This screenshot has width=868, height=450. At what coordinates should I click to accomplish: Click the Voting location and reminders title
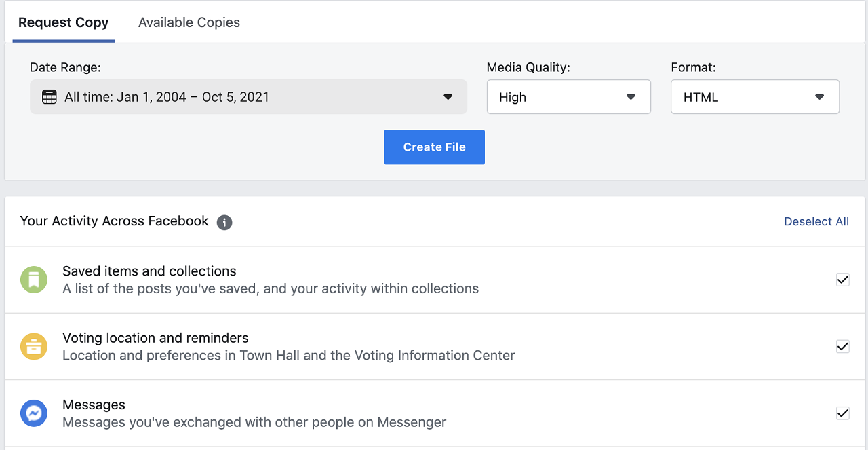[155, 338]
